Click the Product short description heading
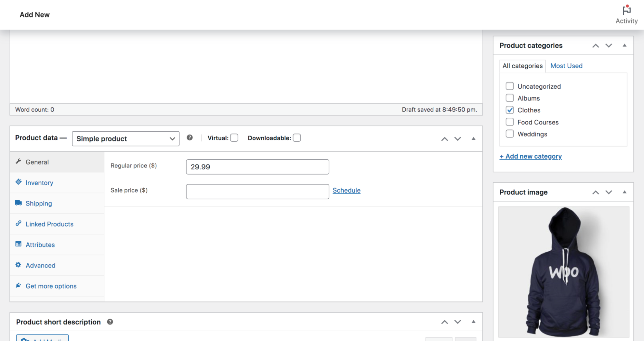Screen dimensions: 644x341 tap(58, 322)
